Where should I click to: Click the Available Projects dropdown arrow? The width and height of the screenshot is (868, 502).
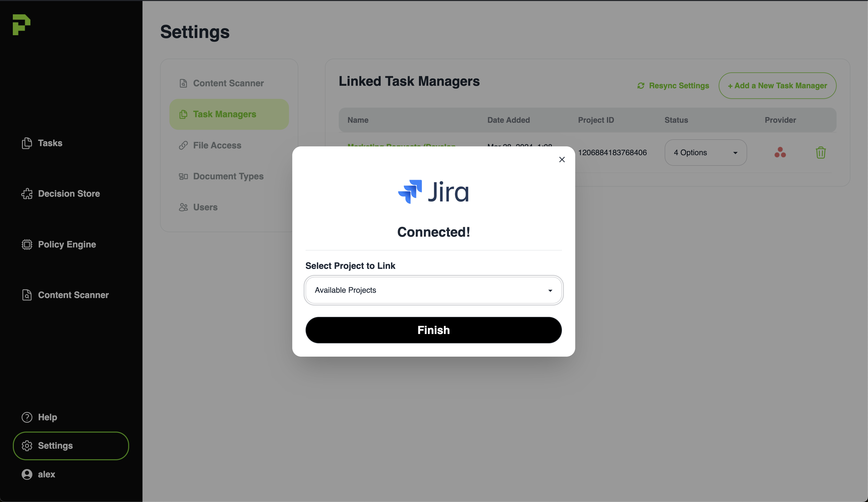pos(550,291)
